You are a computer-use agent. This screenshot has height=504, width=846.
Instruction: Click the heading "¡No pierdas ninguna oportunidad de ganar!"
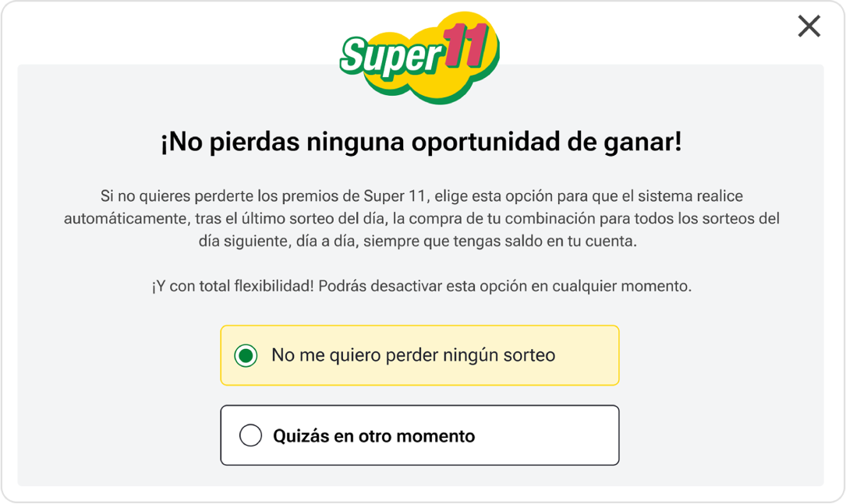click(421, 143)
